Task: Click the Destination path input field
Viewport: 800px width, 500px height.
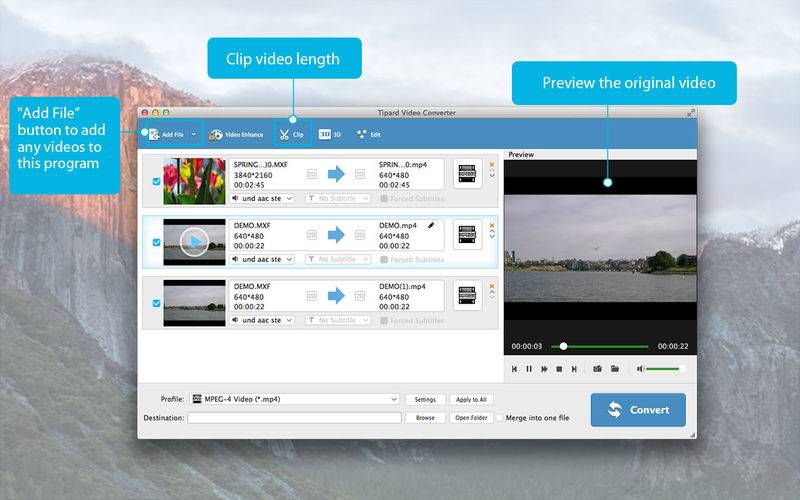Action: pyautogui.click(x=294, y=418)
